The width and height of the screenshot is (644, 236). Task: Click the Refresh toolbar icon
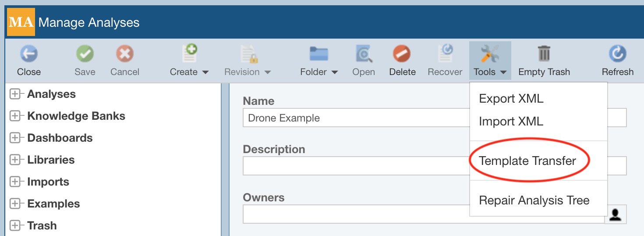617,54
